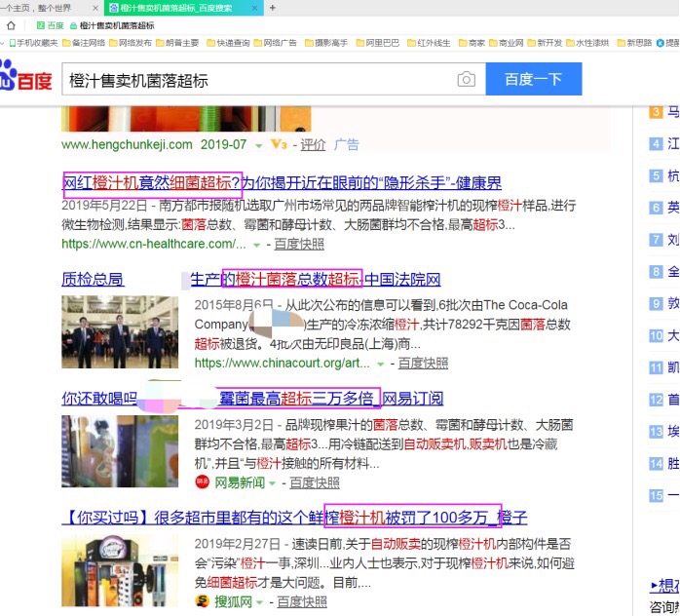Click the camera image search icon

point(467,80)
